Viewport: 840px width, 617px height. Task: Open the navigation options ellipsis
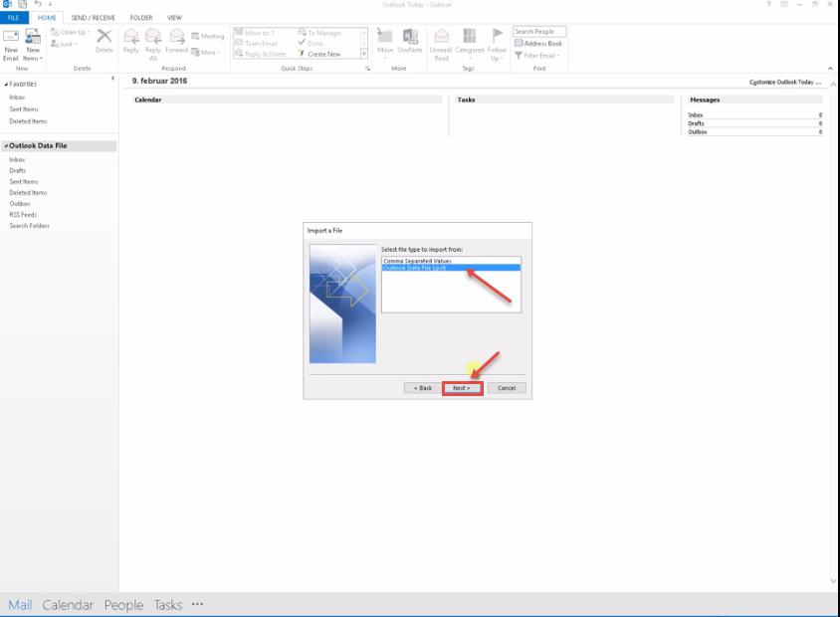click(198, 604)
